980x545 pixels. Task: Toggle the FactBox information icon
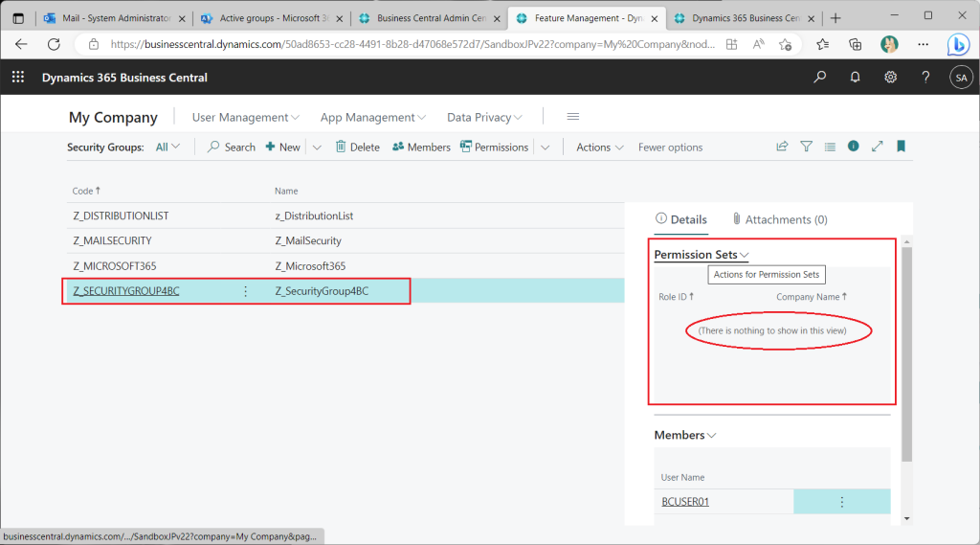tap(853, 146)
